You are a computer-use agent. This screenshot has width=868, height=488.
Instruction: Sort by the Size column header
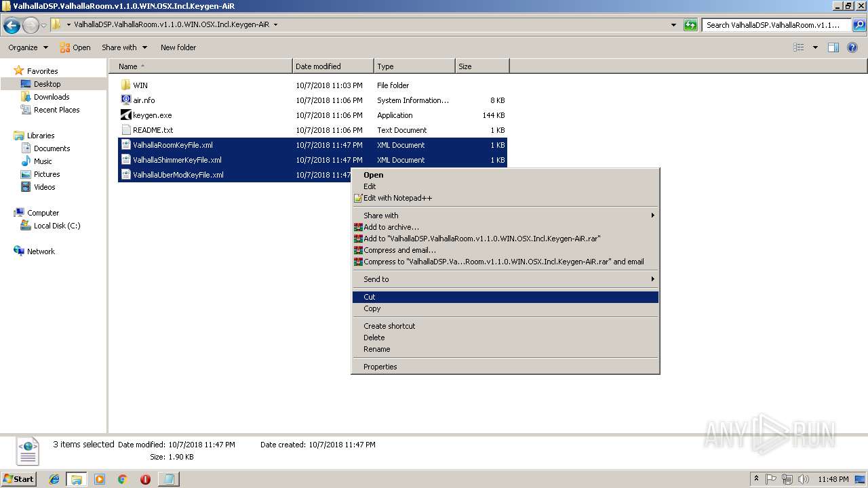click(482, 66)
